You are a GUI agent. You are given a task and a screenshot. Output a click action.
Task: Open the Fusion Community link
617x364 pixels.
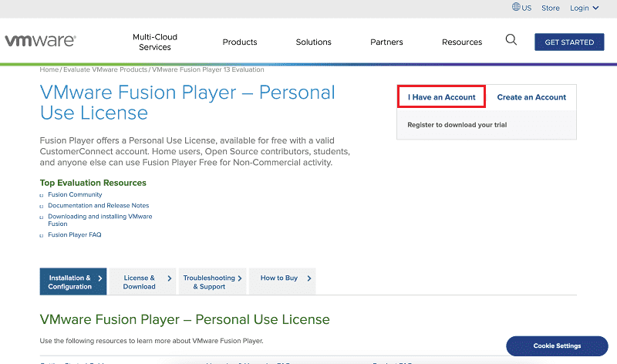pos(75,194)
